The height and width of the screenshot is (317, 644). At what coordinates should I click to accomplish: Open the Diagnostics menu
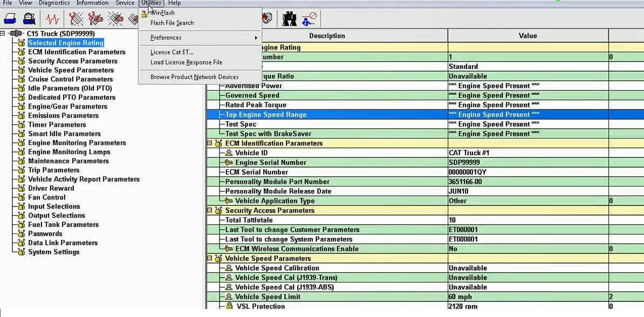click(x=54, y=3)
